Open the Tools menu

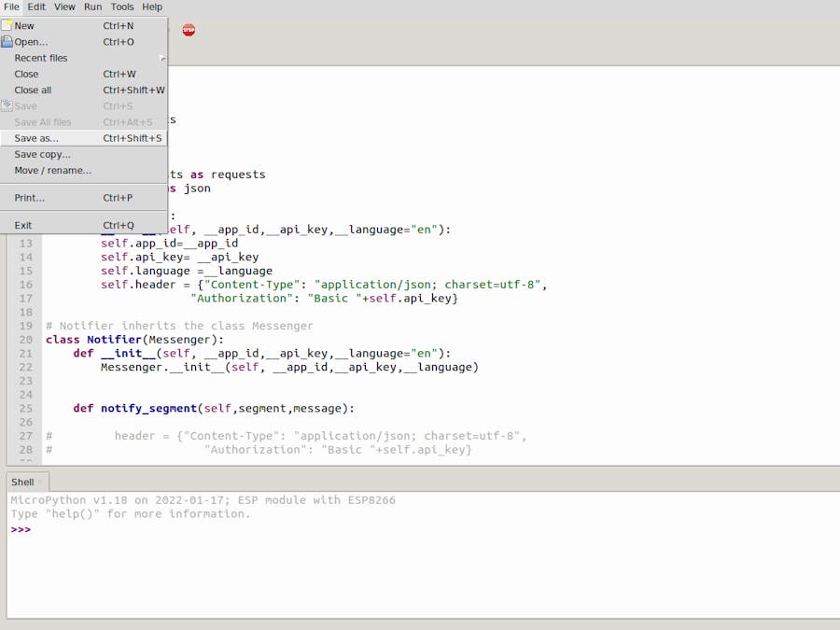pos(122,7)
